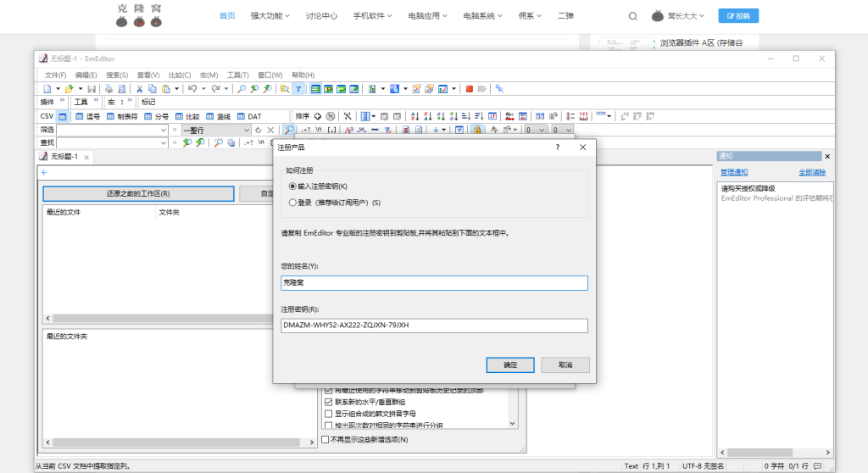Image resolution: width=868 pixels, height=473 pixels.
Task: Click the back arrow in the start page panel
Action: [44, 172]
